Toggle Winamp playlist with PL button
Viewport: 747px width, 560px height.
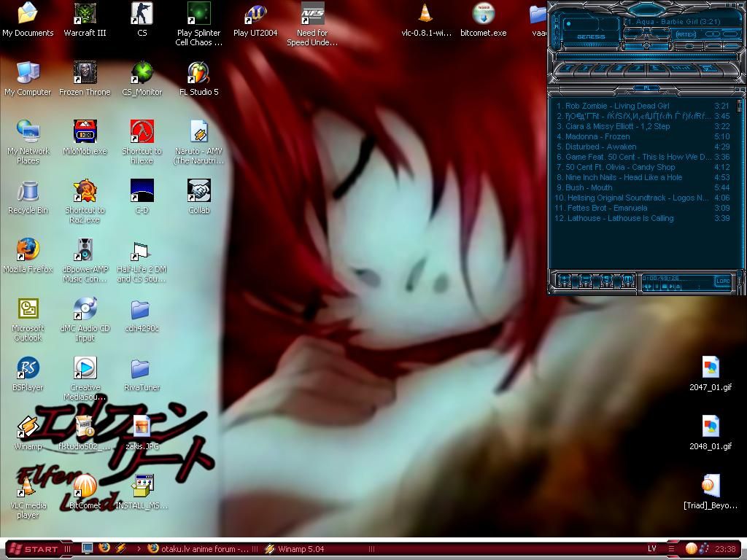click(647, 88)
